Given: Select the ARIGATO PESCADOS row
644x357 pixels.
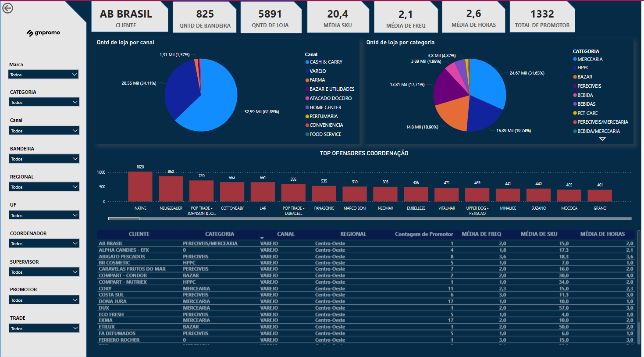Looking at the screenshot, I should [366, 257].
